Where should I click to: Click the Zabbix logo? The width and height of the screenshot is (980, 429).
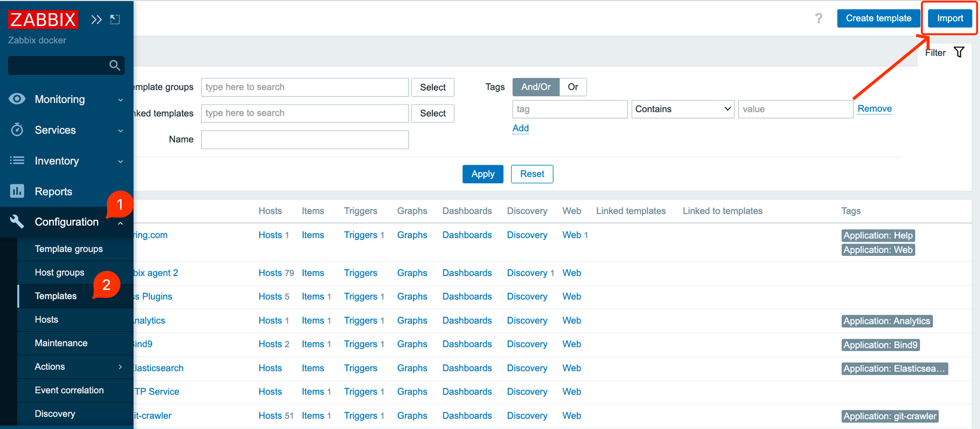pyautogui.click(x=43, y=20)
